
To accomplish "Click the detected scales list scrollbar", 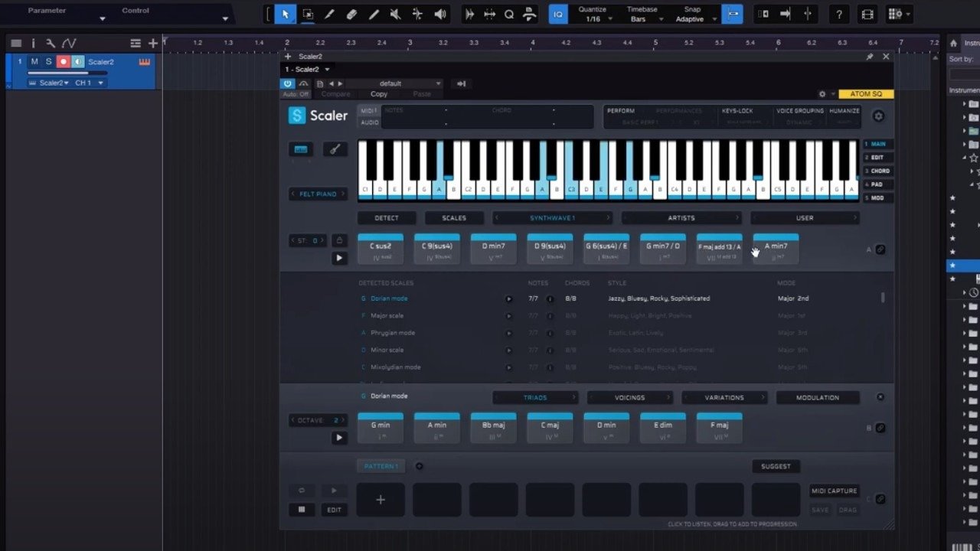I will point(883,297).
